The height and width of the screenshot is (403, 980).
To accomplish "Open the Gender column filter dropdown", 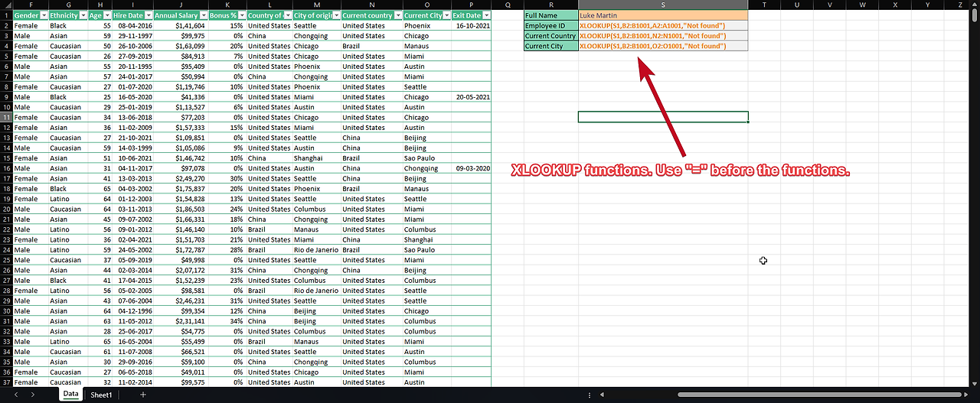I will (44, 15).
